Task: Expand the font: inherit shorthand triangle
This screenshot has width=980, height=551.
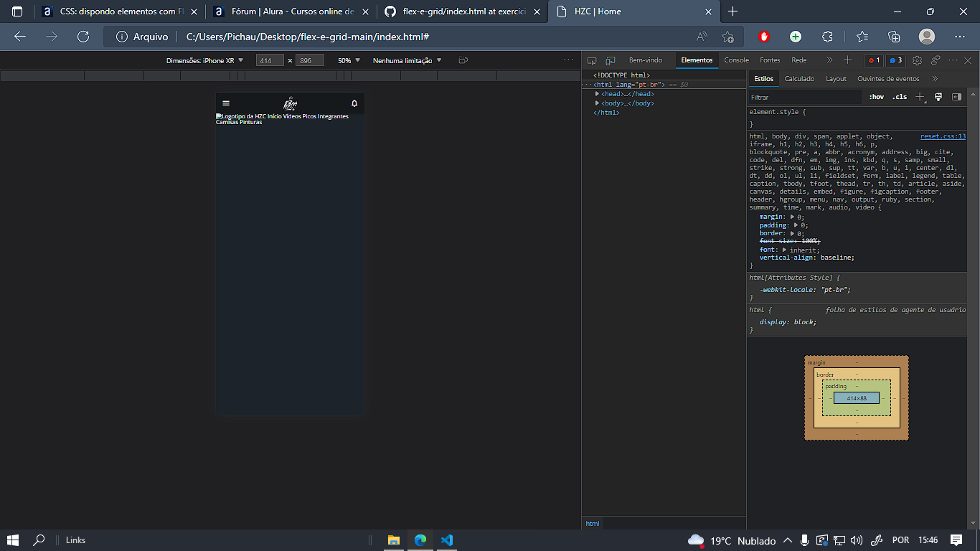Action: [x=784, y=250]
